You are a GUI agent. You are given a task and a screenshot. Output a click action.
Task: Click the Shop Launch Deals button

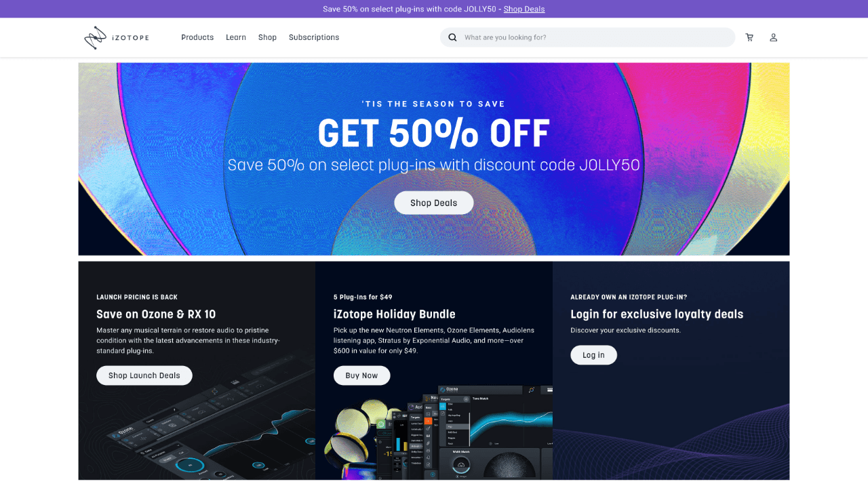(144, 375)
